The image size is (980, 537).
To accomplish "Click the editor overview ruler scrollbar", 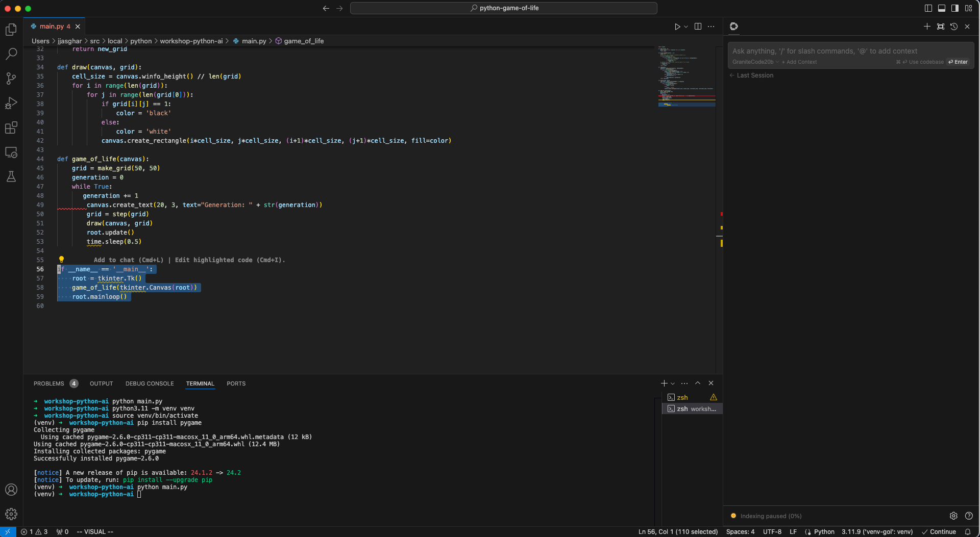I will tap(720, 209).
